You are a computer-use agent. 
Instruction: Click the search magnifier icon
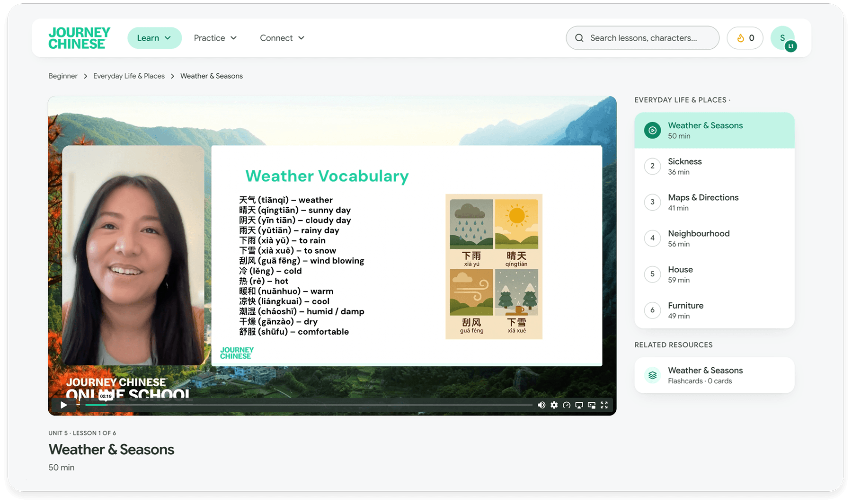coord(579,38)
